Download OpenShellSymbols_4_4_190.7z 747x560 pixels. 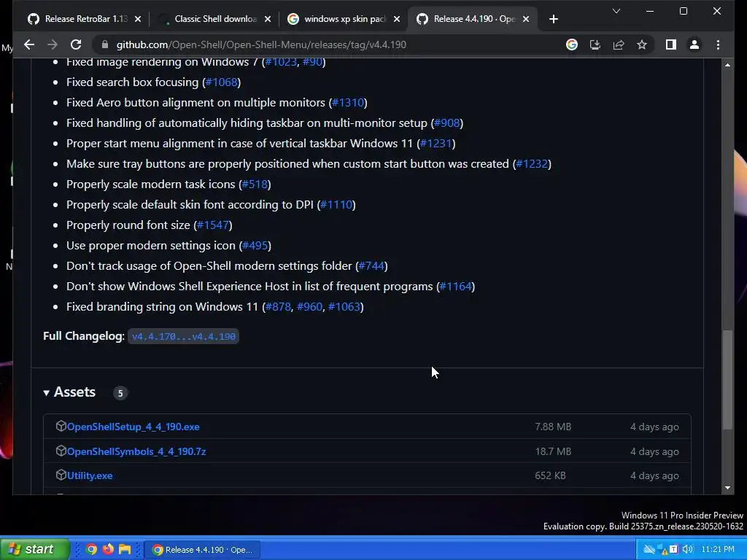(x=136, y=452)
